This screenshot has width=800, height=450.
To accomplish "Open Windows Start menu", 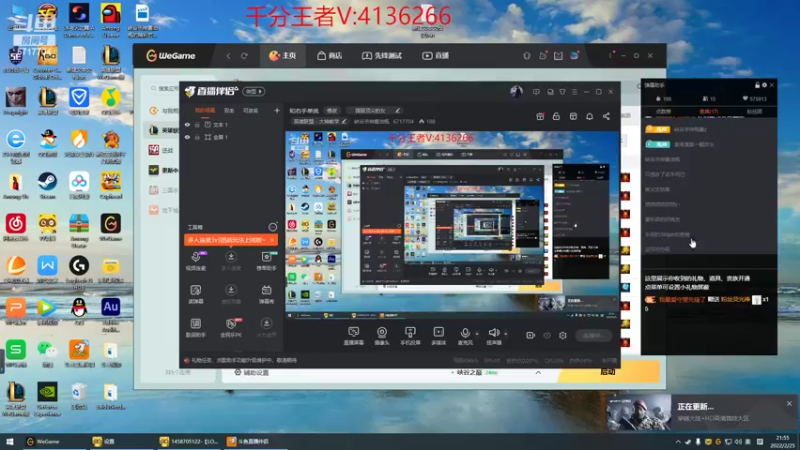I will click(x=10, y=441).
